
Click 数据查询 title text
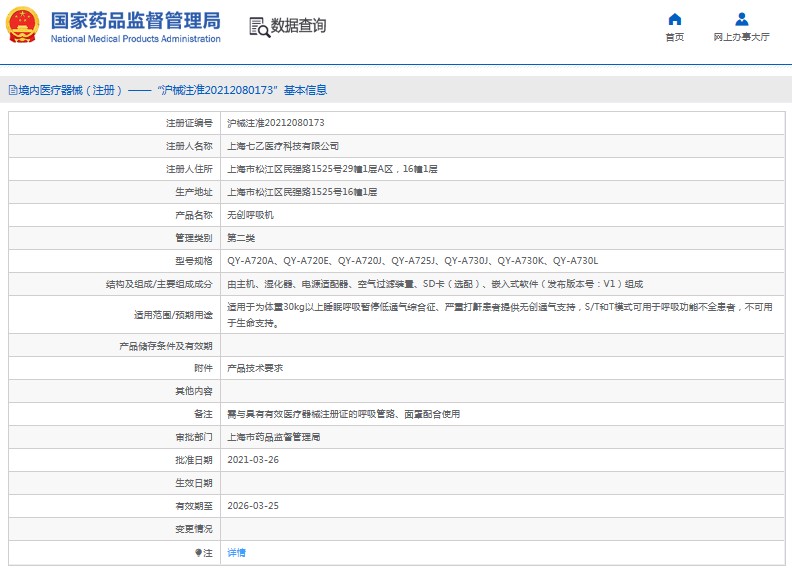coord(299,25)
